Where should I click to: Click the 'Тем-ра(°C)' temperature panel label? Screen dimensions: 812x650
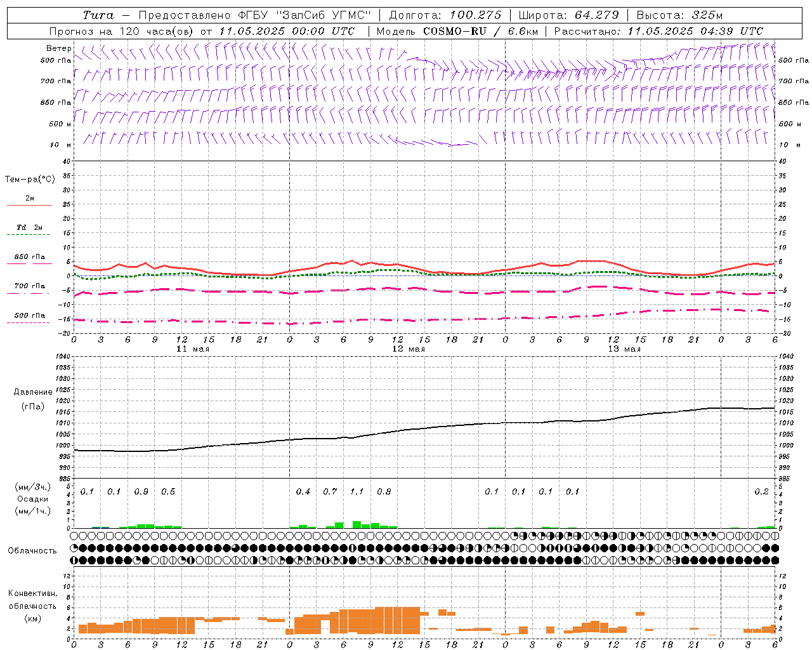30,180
